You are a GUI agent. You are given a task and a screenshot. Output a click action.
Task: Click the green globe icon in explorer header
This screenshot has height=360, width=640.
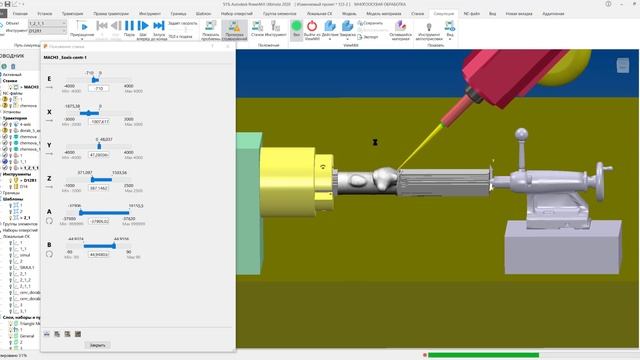[x=4, y=66]
